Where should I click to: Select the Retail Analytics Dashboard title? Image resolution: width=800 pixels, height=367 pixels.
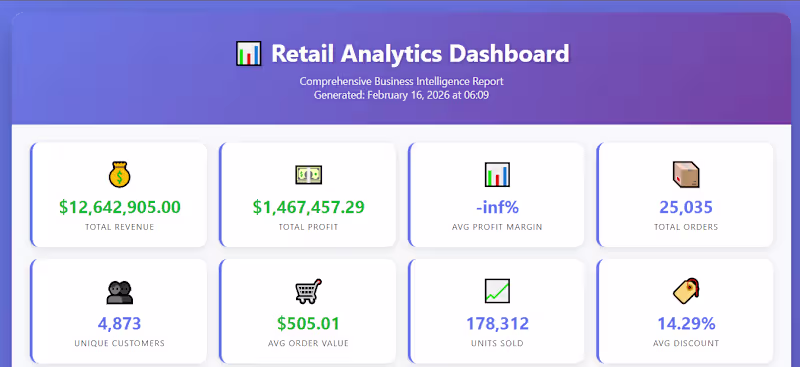420,54
